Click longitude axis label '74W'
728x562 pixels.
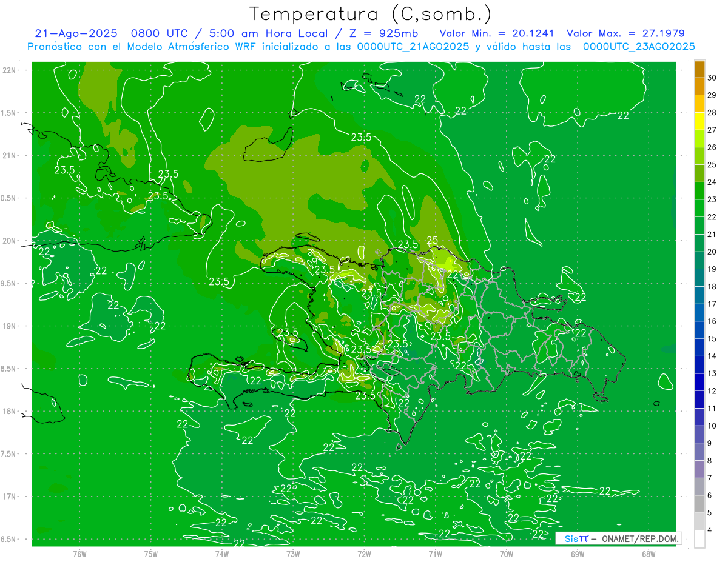[222, 554]
